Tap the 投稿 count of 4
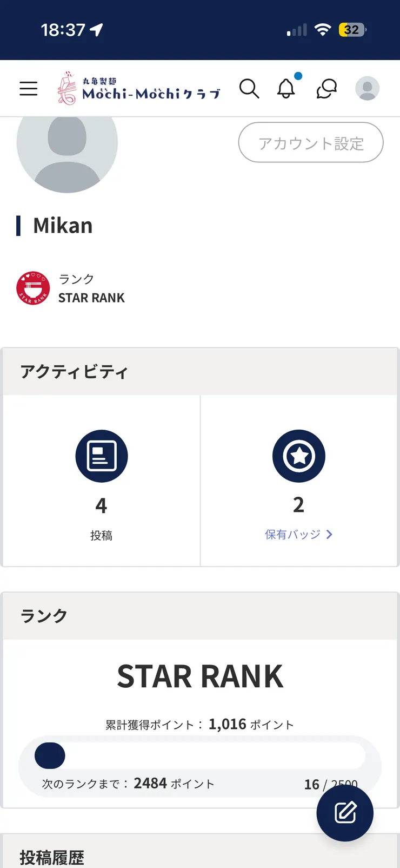This screenshot has height=868, width=400. pos(101,506)
